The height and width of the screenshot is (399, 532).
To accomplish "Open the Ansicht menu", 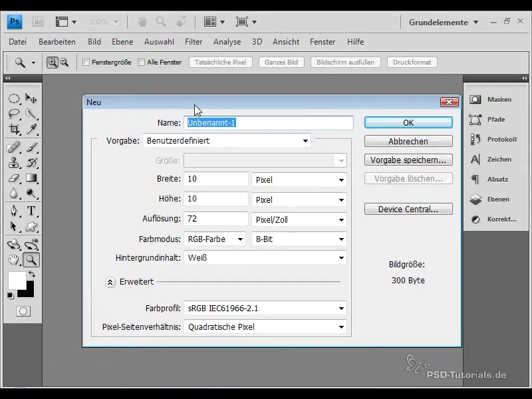I will (x=286, y=42).
